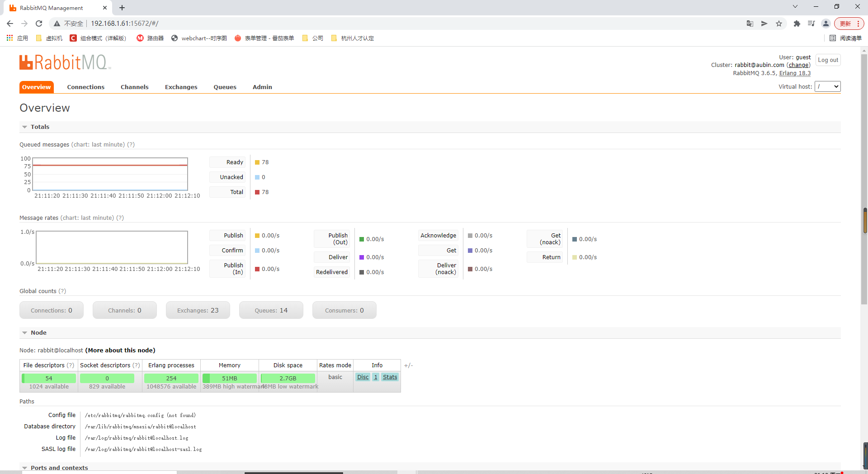Open the Erlang 18.3 version link
868x474 pixels.
click(x=795, y=73)
